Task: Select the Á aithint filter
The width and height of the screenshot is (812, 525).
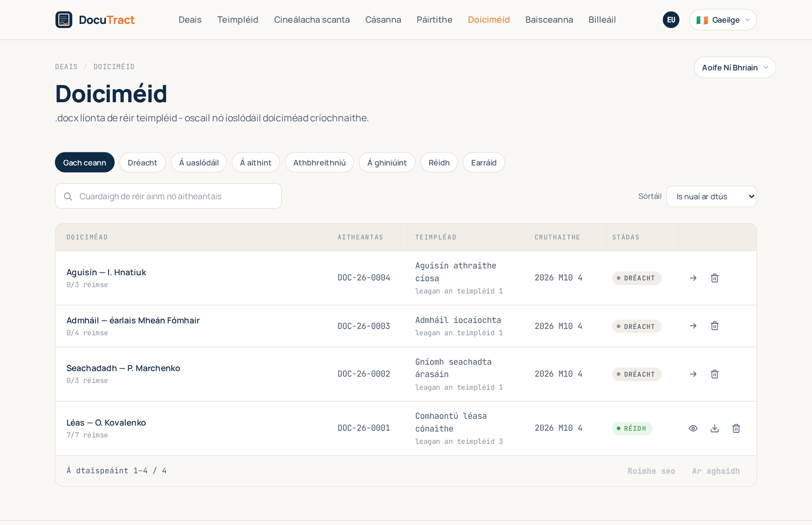Action: (x=256, y=162)
